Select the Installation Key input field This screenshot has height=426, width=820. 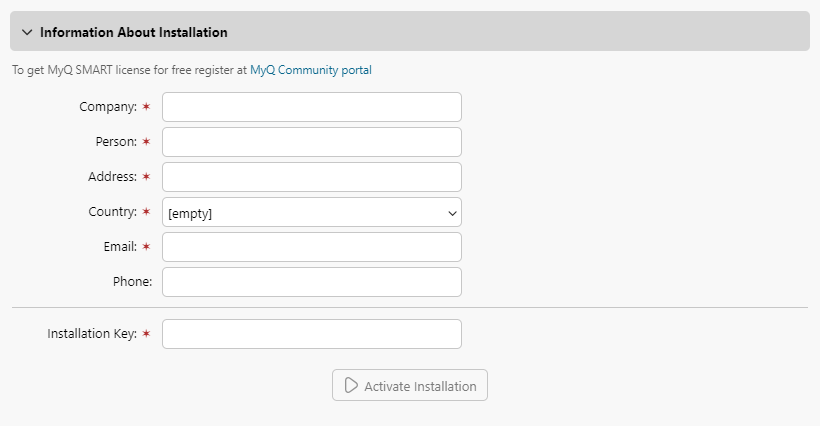coord(311,334)
